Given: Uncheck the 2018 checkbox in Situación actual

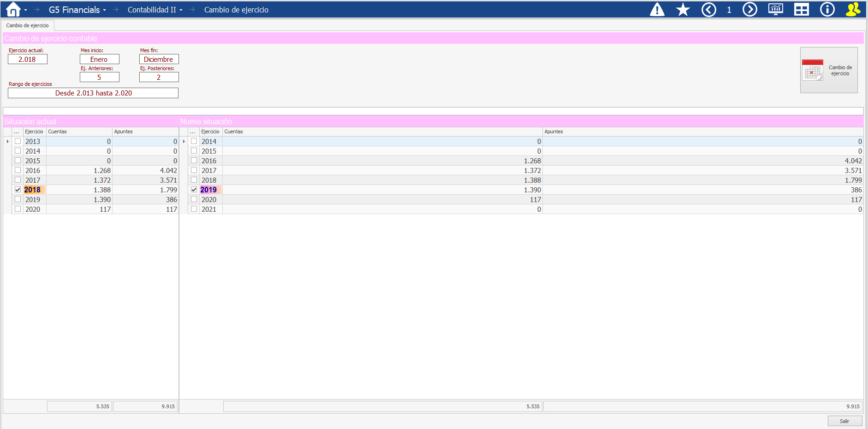Looking at the screenshot, I should pos(18,190).
